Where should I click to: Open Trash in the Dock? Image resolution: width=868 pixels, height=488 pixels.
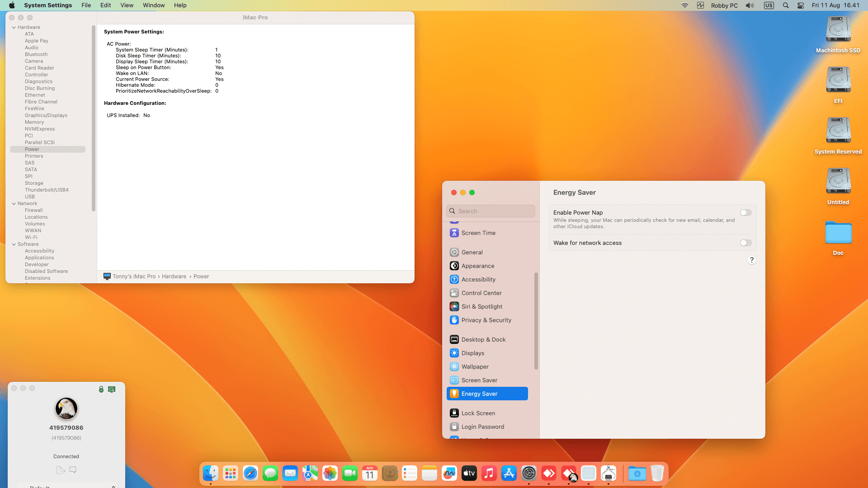click(657, 473)
